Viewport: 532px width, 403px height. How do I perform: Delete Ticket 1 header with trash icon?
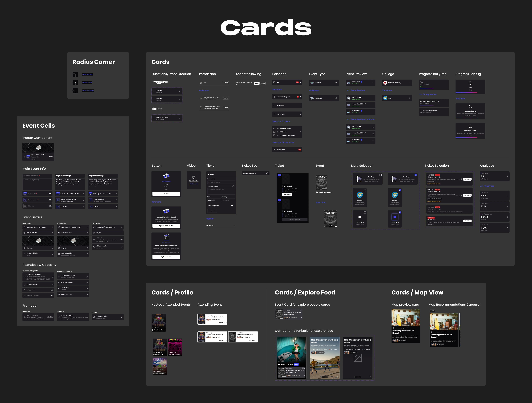click(x=234, y=226)
